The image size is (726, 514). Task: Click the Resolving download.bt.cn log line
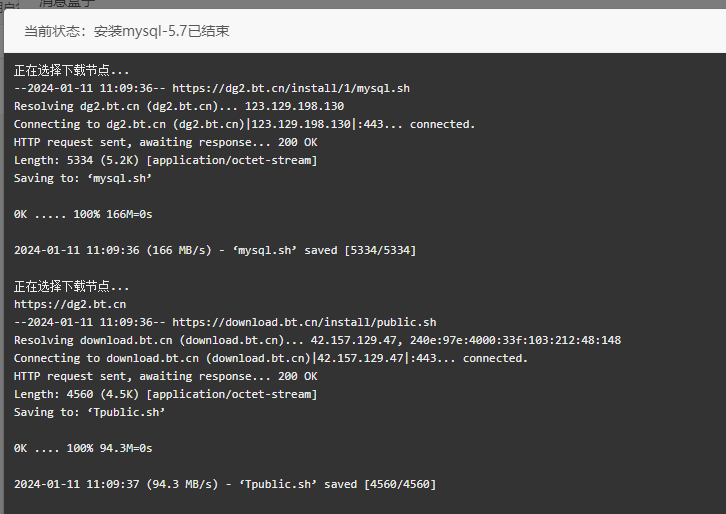click(317, 340)
